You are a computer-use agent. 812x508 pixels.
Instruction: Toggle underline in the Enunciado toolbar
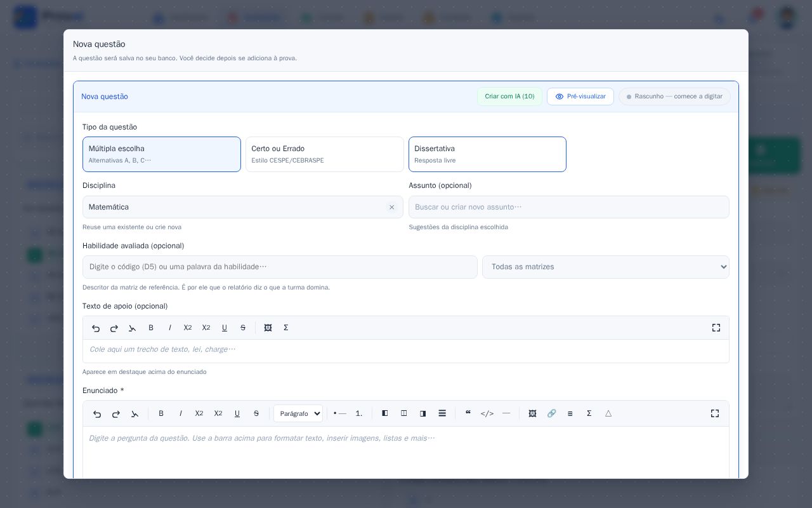[237, 413]
